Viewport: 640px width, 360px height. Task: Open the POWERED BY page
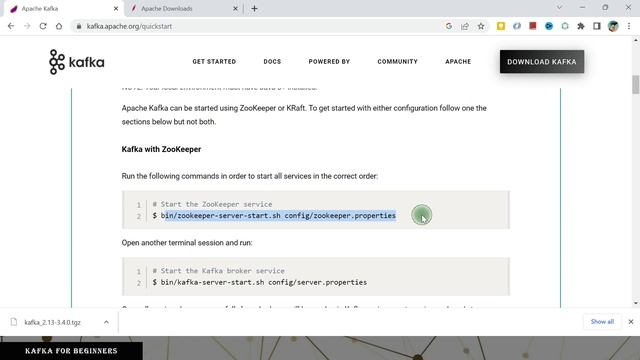click(329, 62)
